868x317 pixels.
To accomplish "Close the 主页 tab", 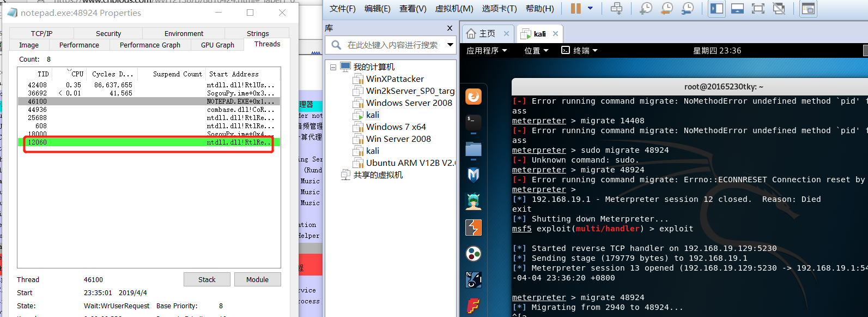I will pyautogui.click(x=506, y=34).
